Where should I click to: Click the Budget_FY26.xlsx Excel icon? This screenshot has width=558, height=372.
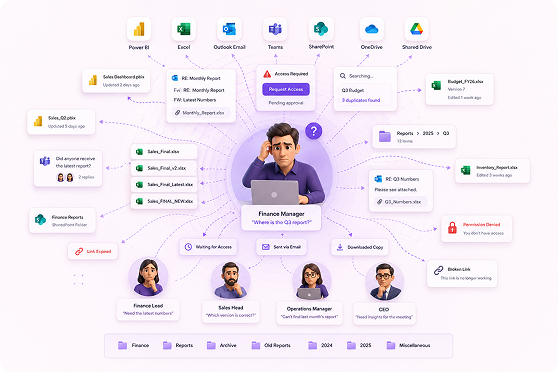436,85
